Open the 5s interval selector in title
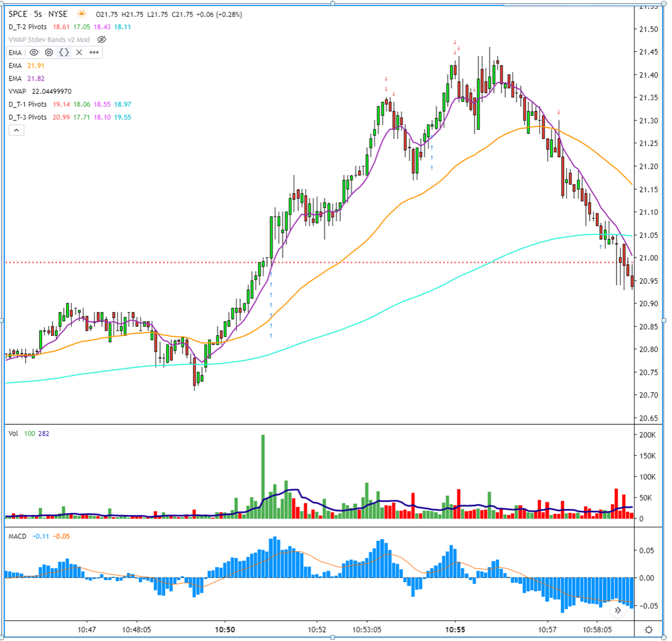This screenshot has width=672, height=641. click(38, 14)
